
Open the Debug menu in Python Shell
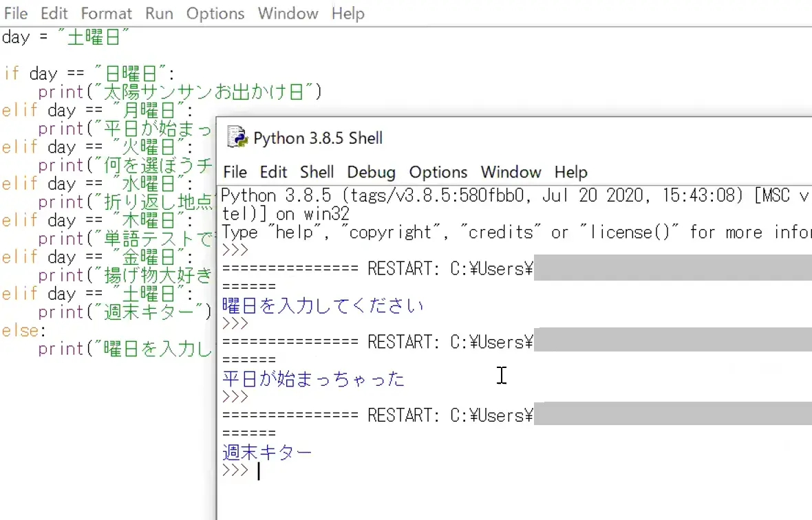click(x=371, y=172)
